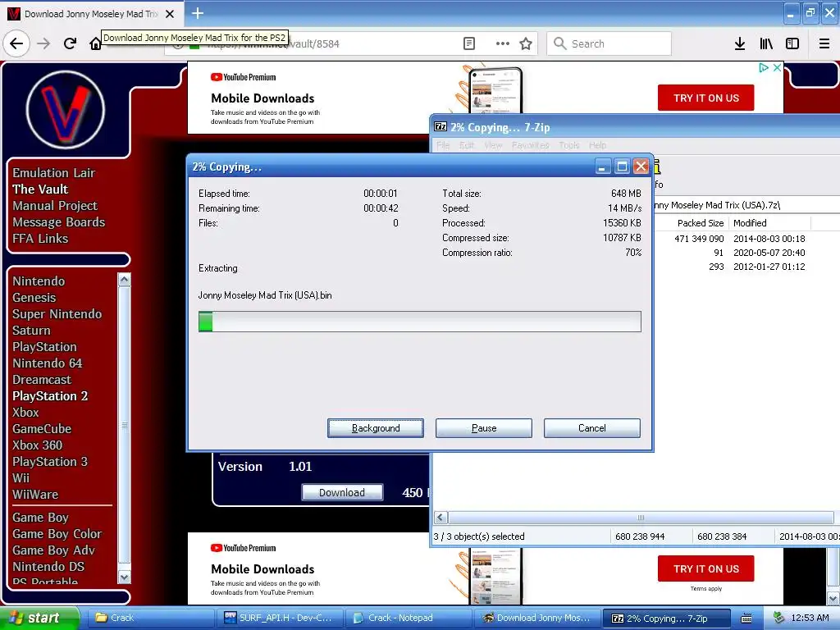
Task: Open the Library icon in the toolbar
Action: (766, 43)
